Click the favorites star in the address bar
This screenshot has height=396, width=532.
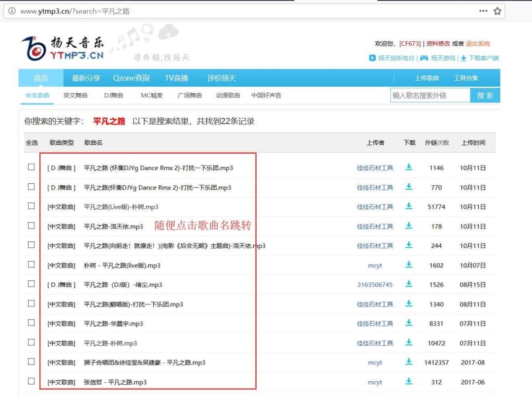click(498, 10)
